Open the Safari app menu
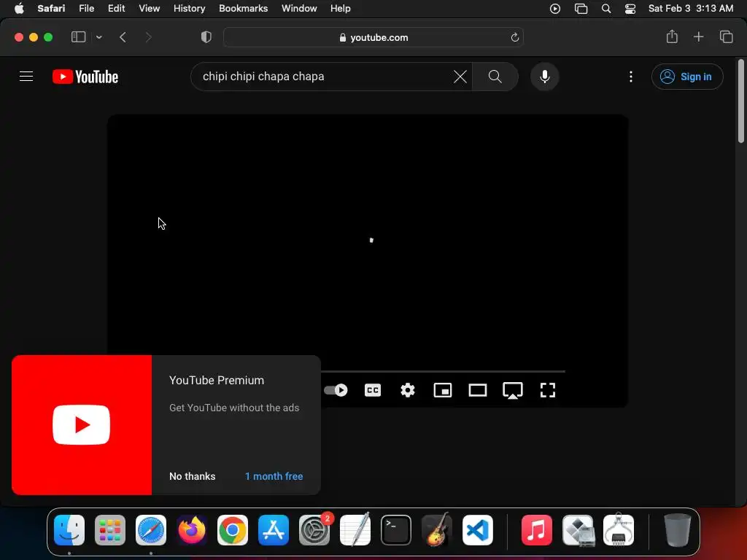The height and width of the screenshot is (560, 747). pyautogui.click(x=51, y=8)
